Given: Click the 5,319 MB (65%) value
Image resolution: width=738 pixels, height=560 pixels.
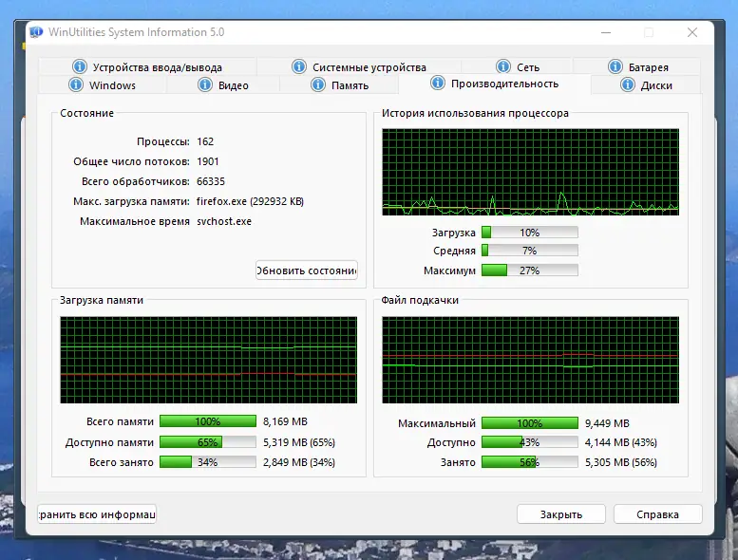Looking at the screenshot, I should point(299,442).
